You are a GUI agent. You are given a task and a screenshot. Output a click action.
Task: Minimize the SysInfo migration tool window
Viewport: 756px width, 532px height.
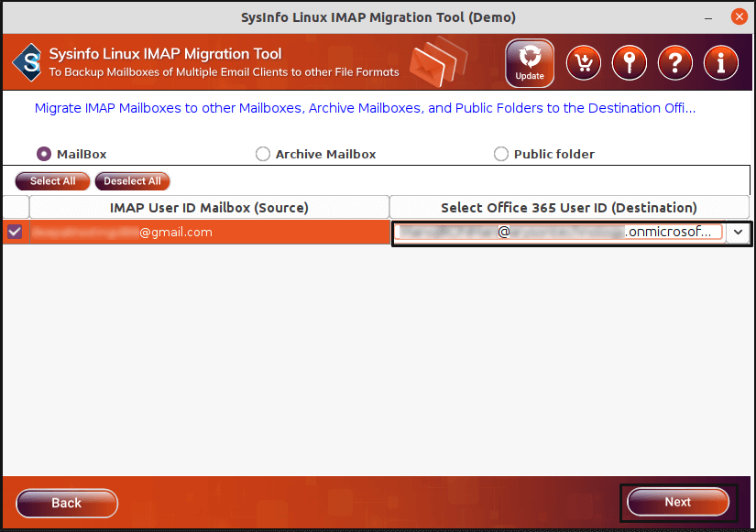coord(708,17)
